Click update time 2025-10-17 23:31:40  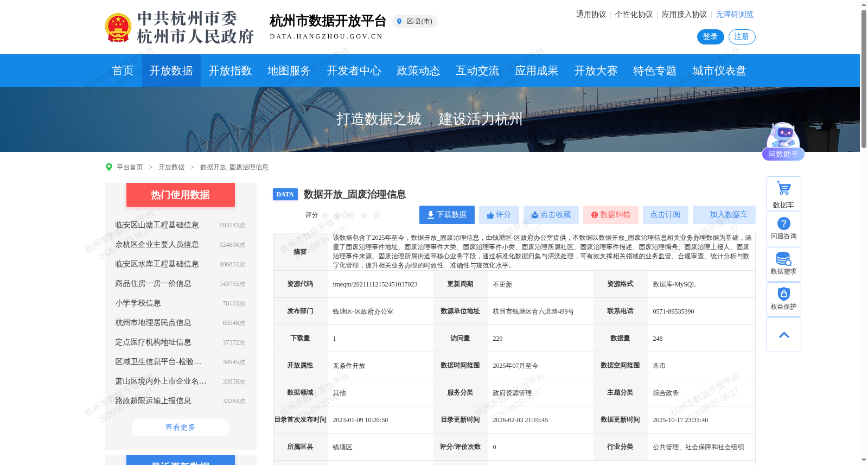[680, 420]
